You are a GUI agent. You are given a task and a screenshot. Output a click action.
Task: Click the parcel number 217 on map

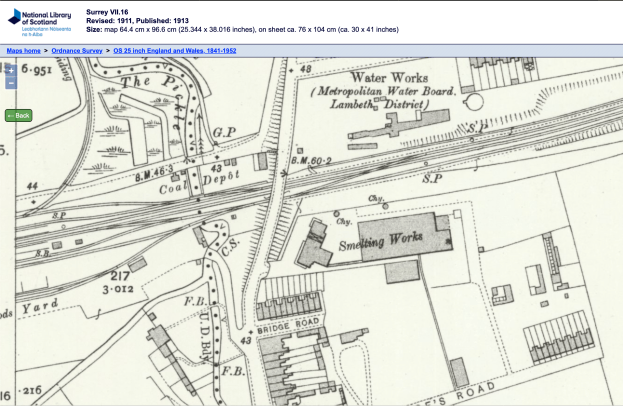click(123, 275)
